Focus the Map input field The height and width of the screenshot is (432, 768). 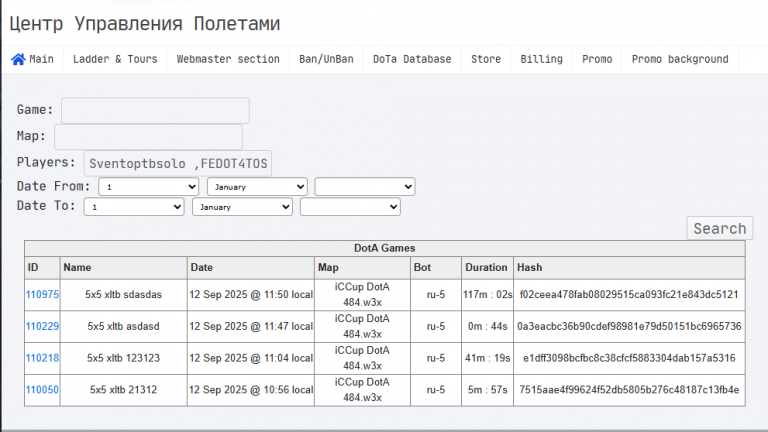(x=148, y=137)
